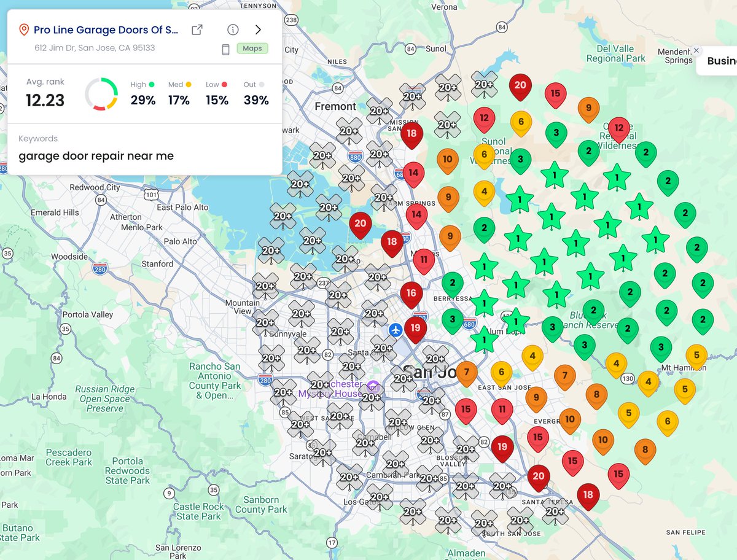Click the rank distribution donut chart
The height and width of the screenshot is (560, 737).
[x=101, y=94]
